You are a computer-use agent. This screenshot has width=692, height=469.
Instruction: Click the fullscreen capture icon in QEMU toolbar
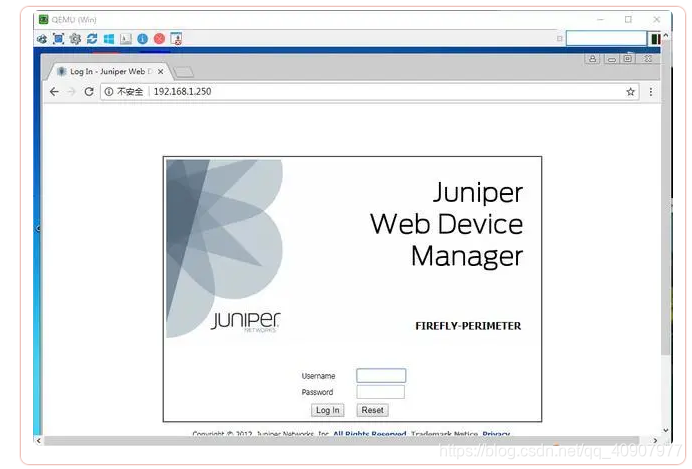[x=58, y=39]
